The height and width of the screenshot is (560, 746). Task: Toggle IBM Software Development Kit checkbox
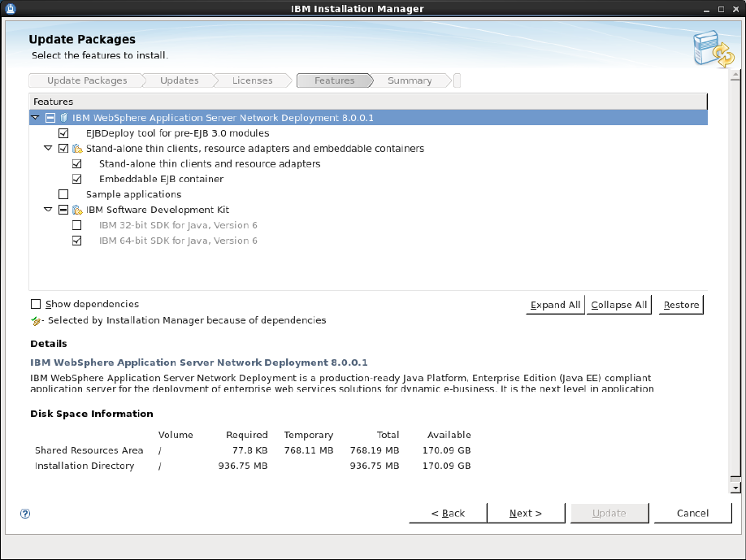point(63,210)
